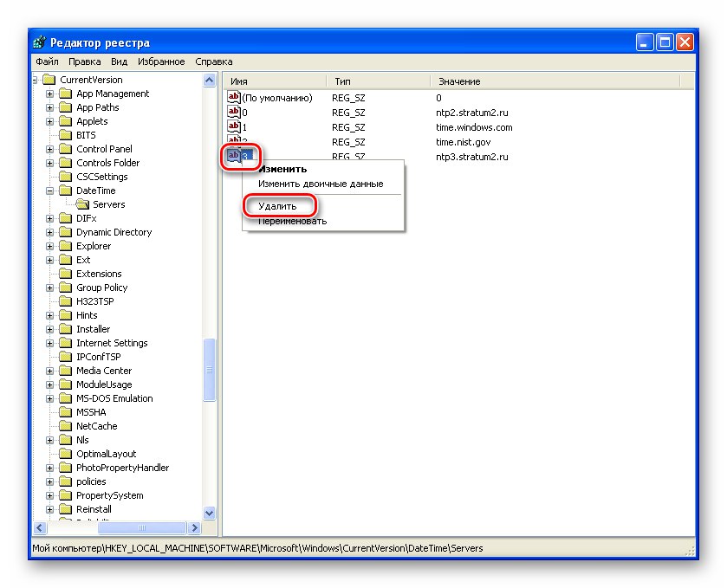Click the tree vertical scrollbar thumb
The height and width of the screenshot is (588, 727).
210,370
